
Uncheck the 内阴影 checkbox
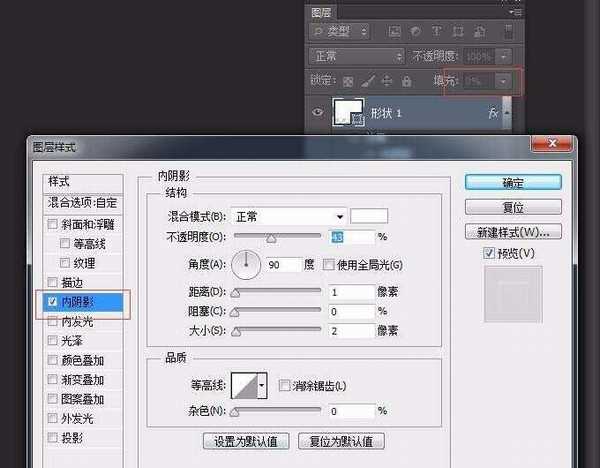pyautogui.click(x=52, y=302)
